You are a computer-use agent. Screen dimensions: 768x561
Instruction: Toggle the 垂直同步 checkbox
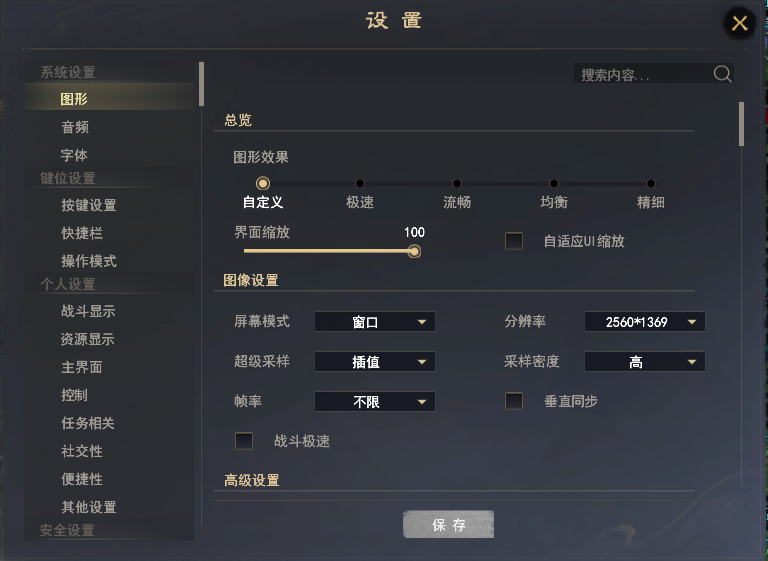pyautogui.click(x=514, y=401)
